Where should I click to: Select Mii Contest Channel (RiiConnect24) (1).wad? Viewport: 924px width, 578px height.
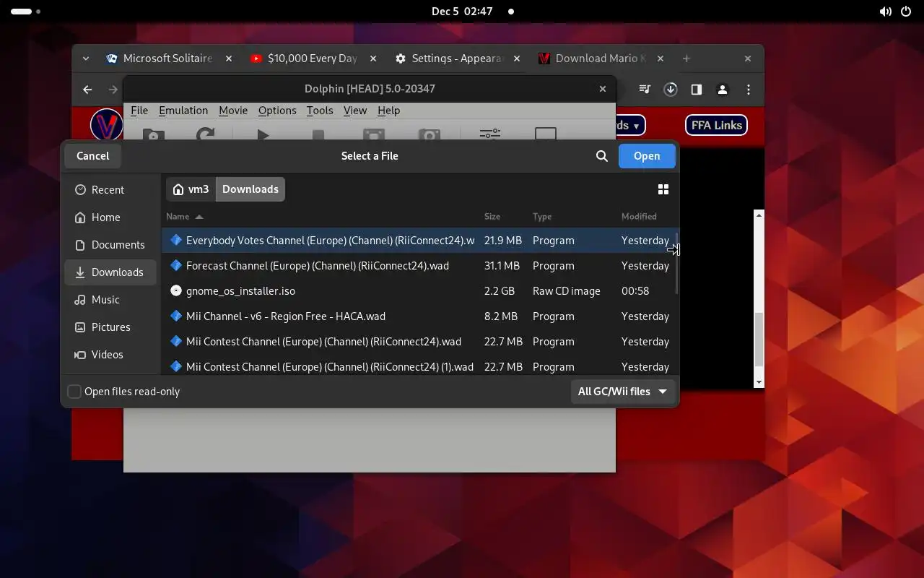pyautogui.click(x=420, y=365)
